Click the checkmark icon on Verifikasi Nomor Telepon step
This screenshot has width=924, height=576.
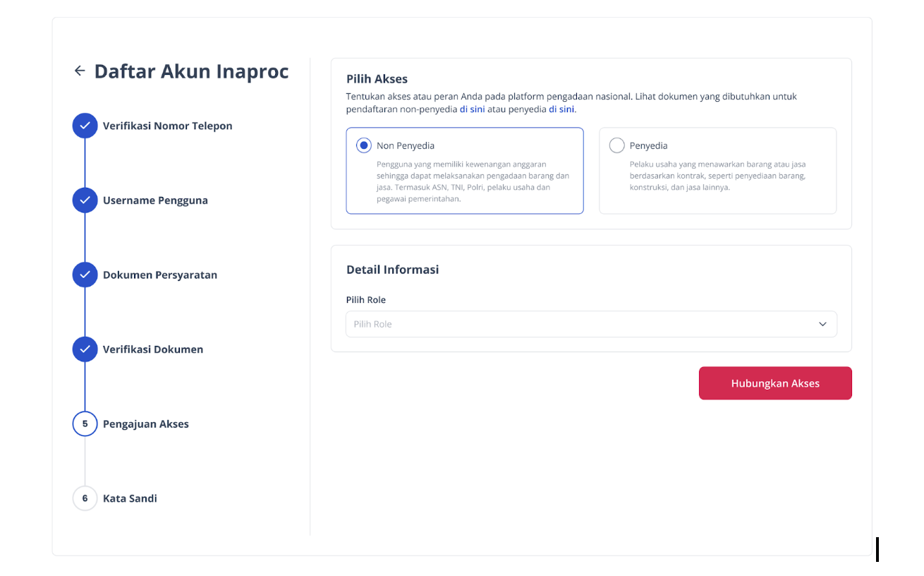(x=85, y=125)
